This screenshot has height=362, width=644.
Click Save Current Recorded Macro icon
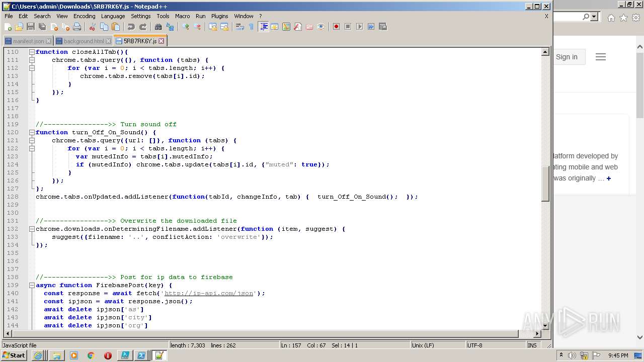point(383,27)
